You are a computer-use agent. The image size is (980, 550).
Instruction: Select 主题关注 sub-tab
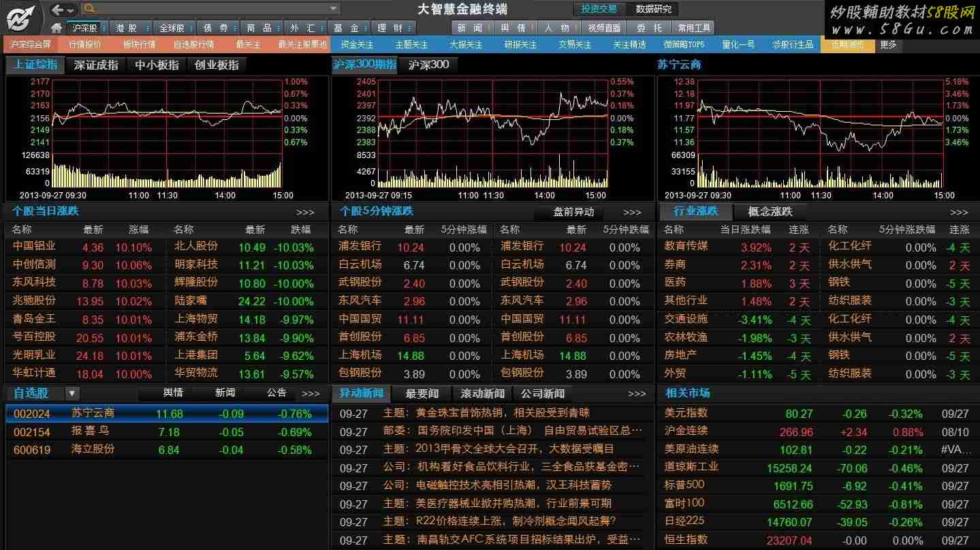tap(411, 44)
